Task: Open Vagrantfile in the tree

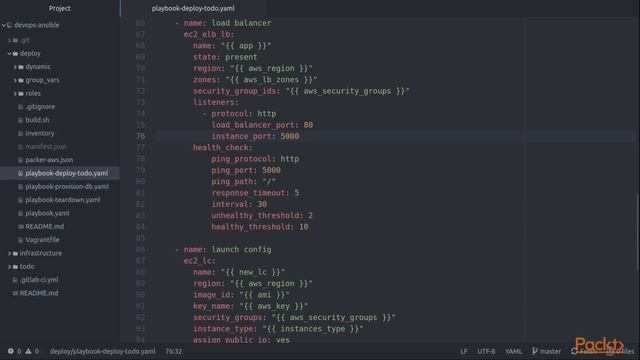Action: [42, 240]
